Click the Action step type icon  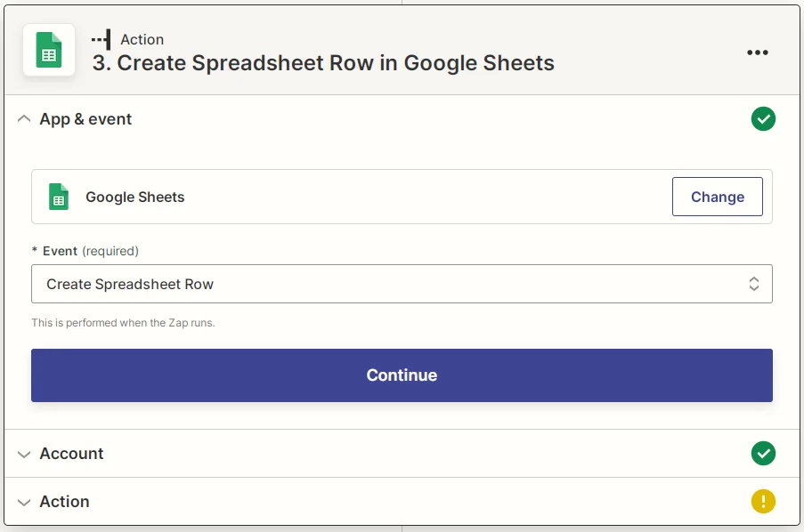tap(101, 39)
